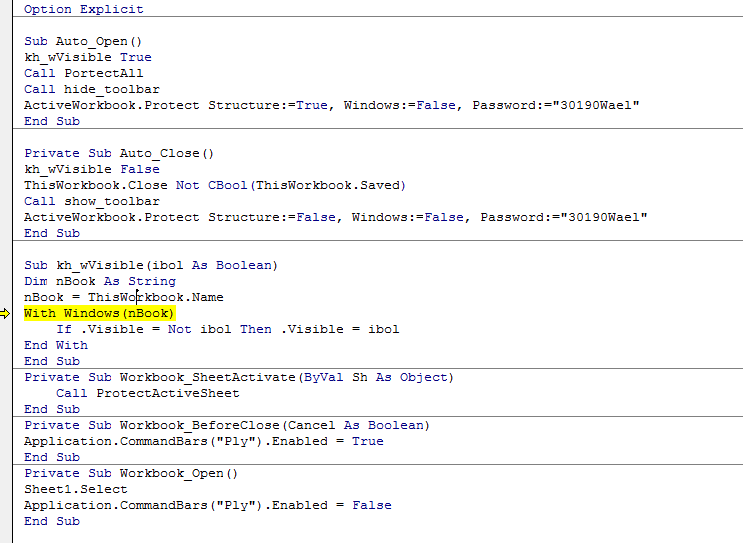Place cursor on Option Explicit line
Viewport: 743px width, 543px height.
click(x=84, y=9)
